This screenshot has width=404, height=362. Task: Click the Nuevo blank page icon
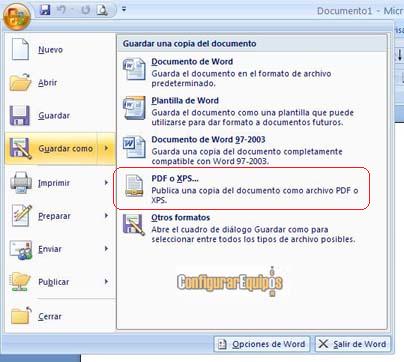pyautogui.click(x=21, y=49)
